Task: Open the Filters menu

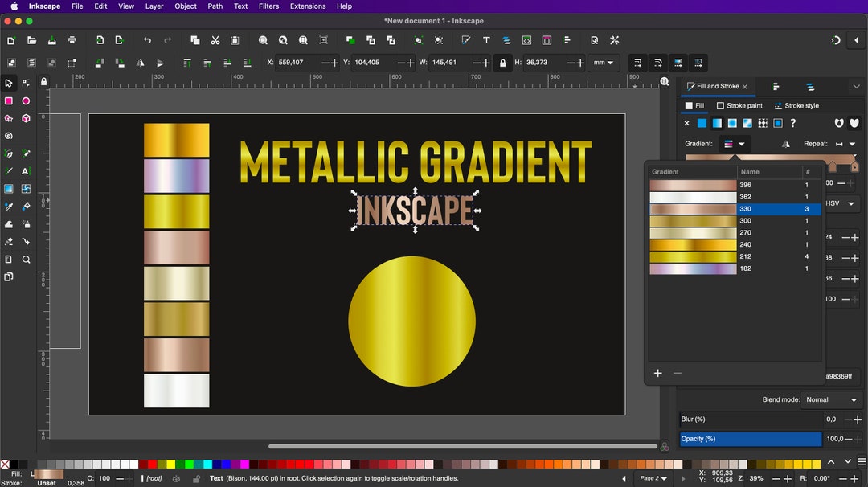Action: click(268, 6)
